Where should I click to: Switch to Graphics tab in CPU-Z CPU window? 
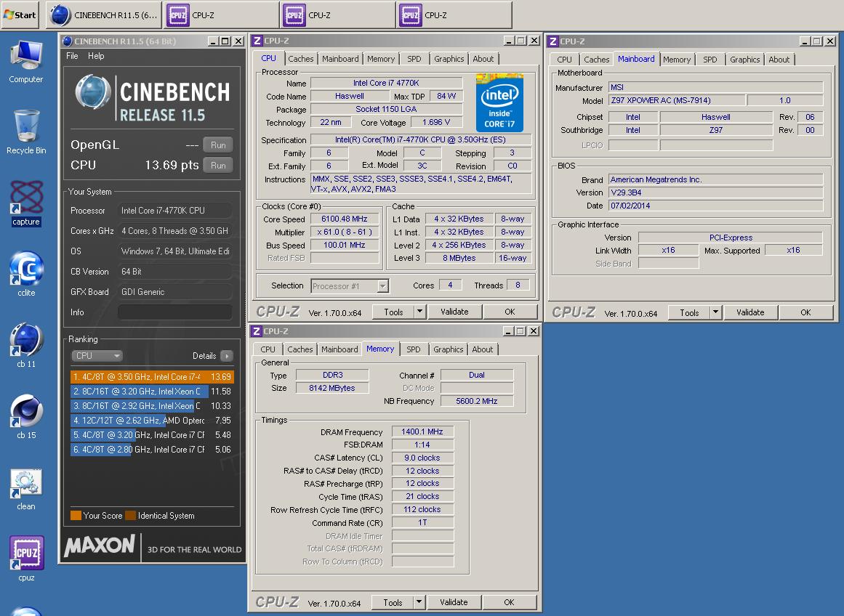pyautogui.click(x=449, y=59)
